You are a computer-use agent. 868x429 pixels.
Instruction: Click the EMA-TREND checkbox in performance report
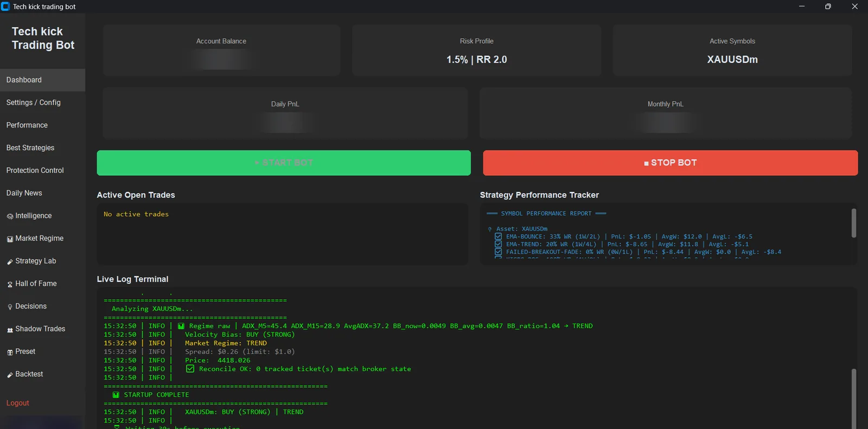click(498, 244)
